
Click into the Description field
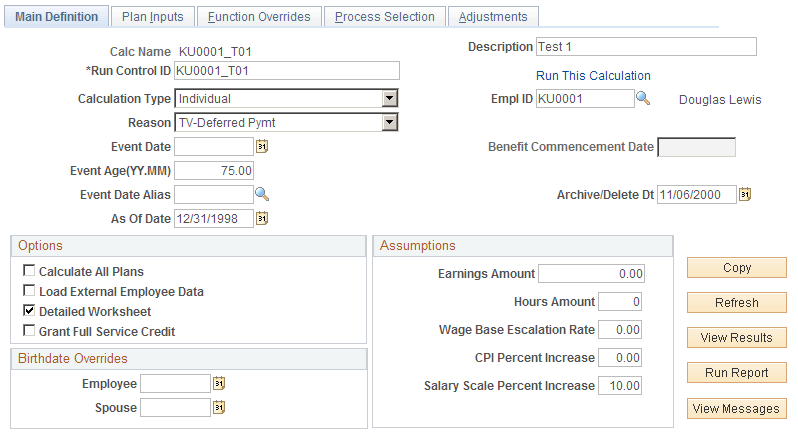click(x=646, y=47)
